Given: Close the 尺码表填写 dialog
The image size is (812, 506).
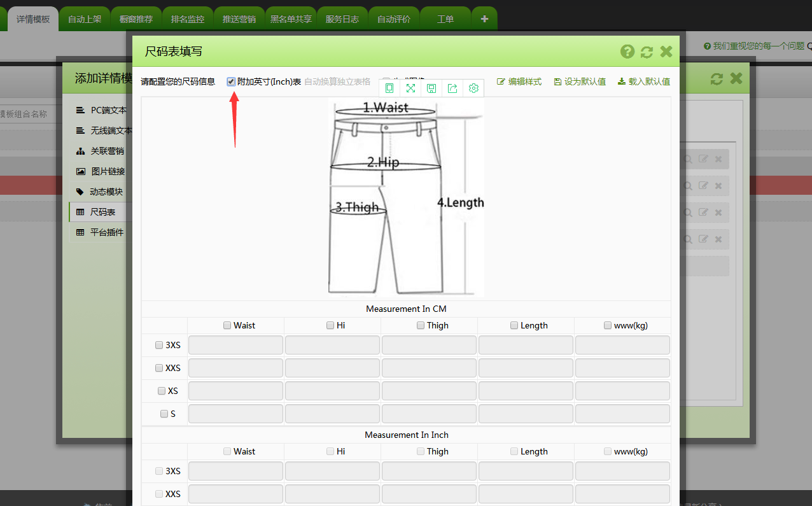Looking at the screenshot, I should [666, 52].
